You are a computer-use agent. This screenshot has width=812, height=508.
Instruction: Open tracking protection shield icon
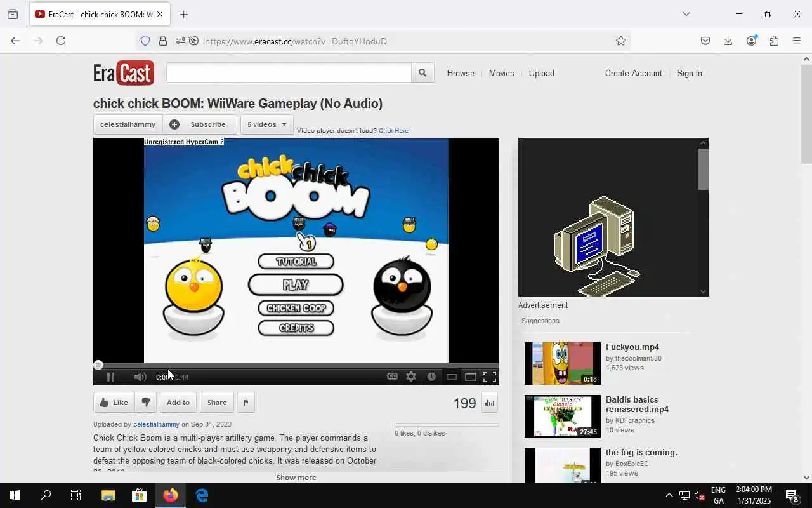pos(145,41)
